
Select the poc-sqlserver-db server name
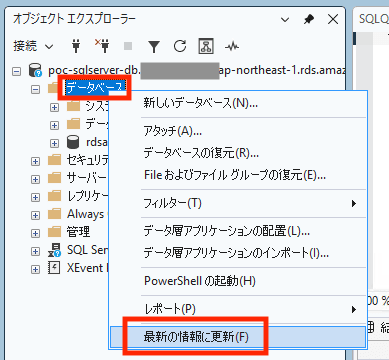pyautogui.click(x=196, y=70)
